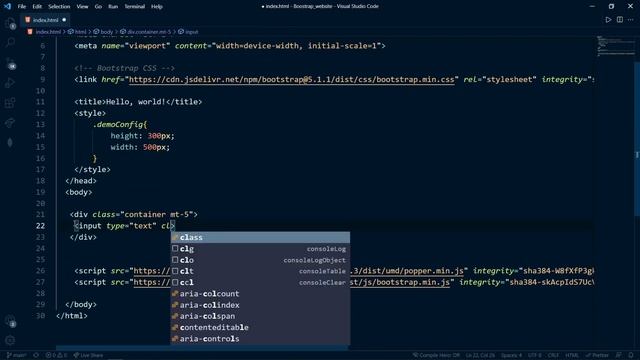This screenshot has width=640, height=360.
Task: Click the editor vertical scrollbar
Action: (x=637, y=139)
